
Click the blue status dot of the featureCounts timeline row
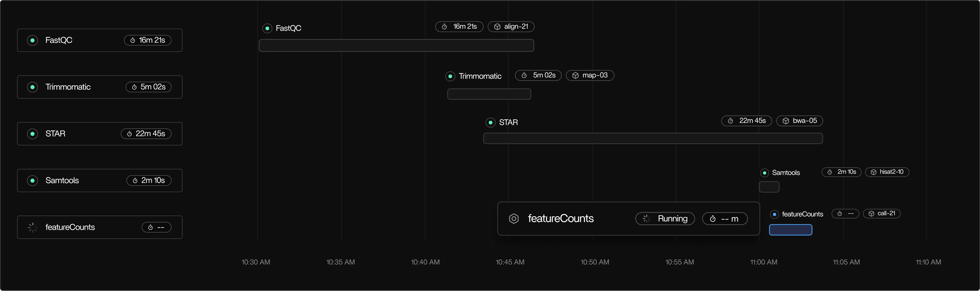coord(774,214)
